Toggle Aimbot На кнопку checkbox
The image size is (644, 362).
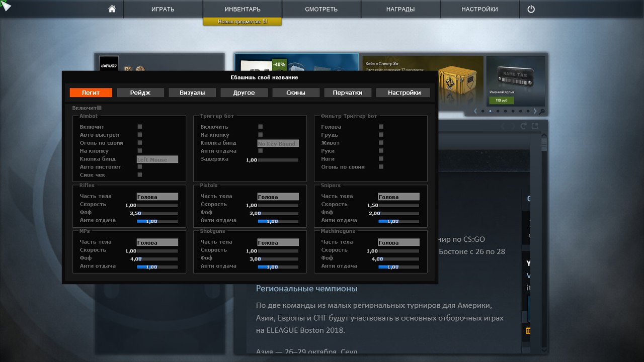point(140,151)
